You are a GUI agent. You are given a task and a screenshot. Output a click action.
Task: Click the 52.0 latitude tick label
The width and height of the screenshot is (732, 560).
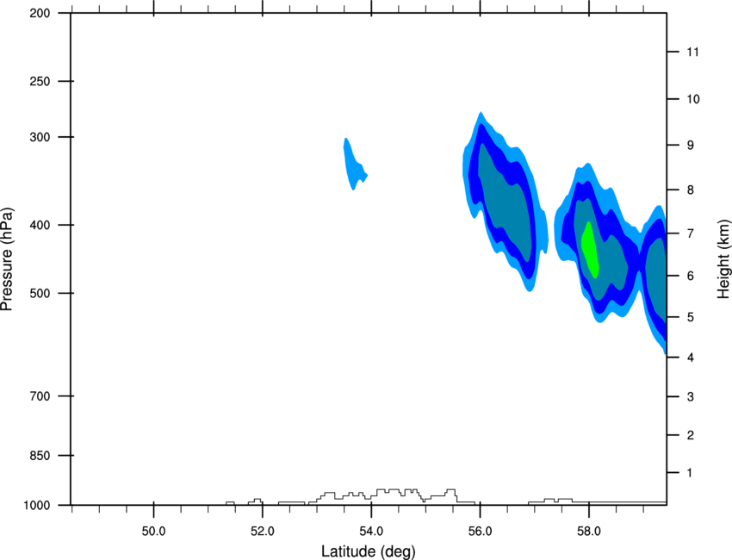click(263, 532)
